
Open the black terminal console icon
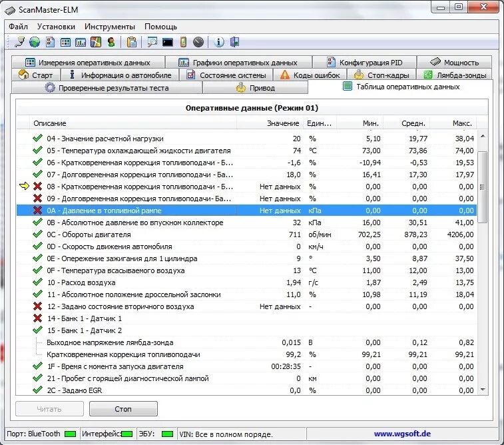pyautogui.click(x=168, y=42)
